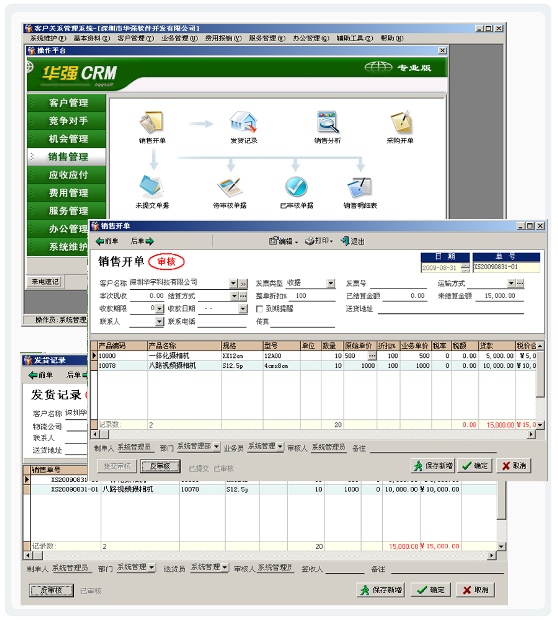558x620 pixels.
Task: Click 确定 in 销售开单 window
Action: 475,465
